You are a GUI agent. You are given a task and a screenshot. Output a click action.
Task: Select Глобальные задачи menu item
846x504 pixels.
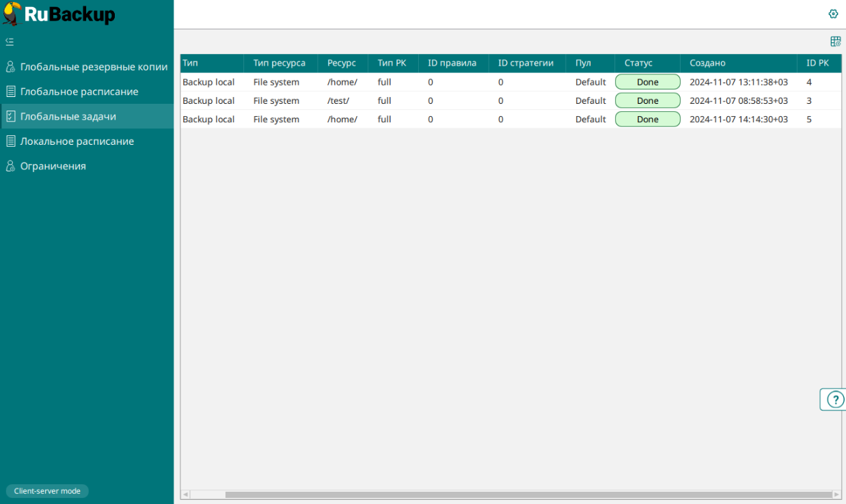[68, 117]
